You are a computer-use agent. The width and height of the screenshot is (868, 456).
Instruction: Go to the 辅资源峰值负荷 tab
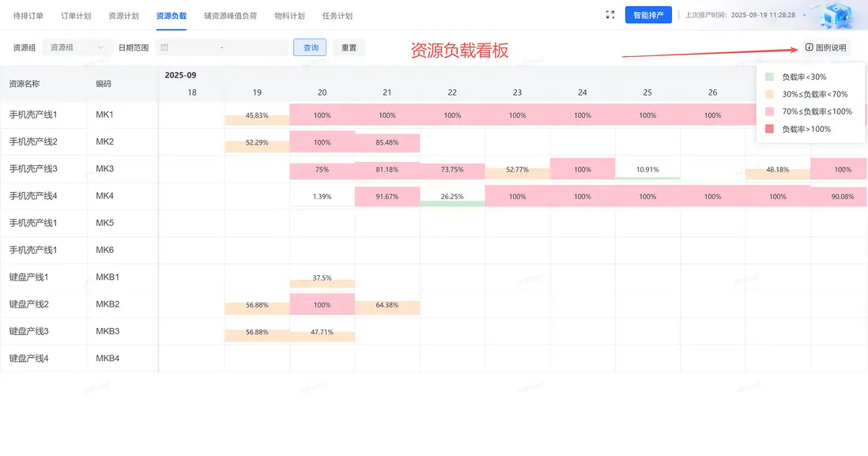pyautogui.click(x=230, y=15)
